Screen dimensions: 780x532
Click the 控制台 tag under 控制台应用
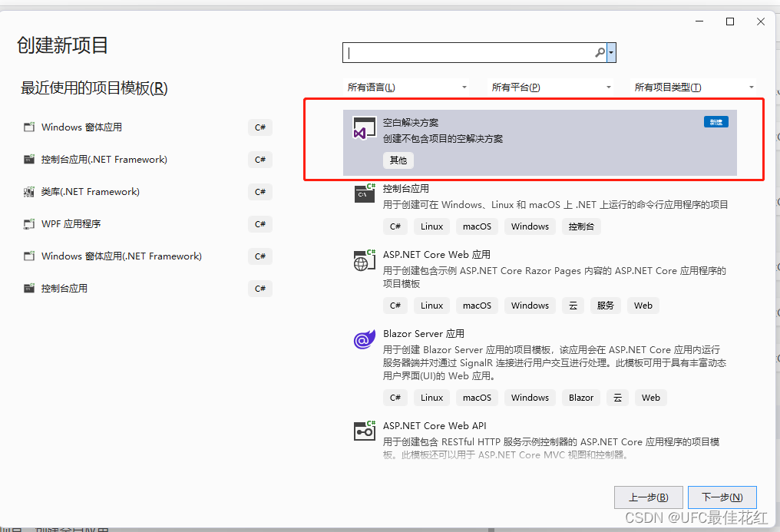(x=581, y=226)
